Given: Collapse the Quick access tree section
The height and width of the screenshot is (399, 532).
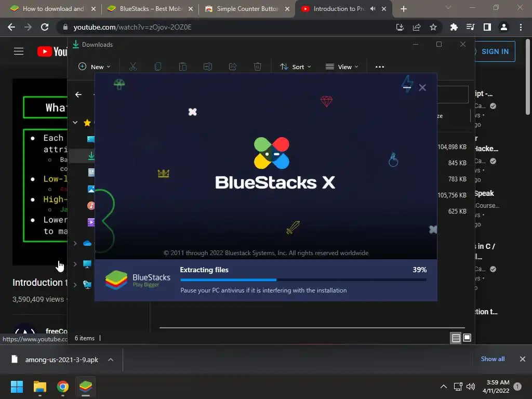Looking at the screenshot, I should coord(75,123).
